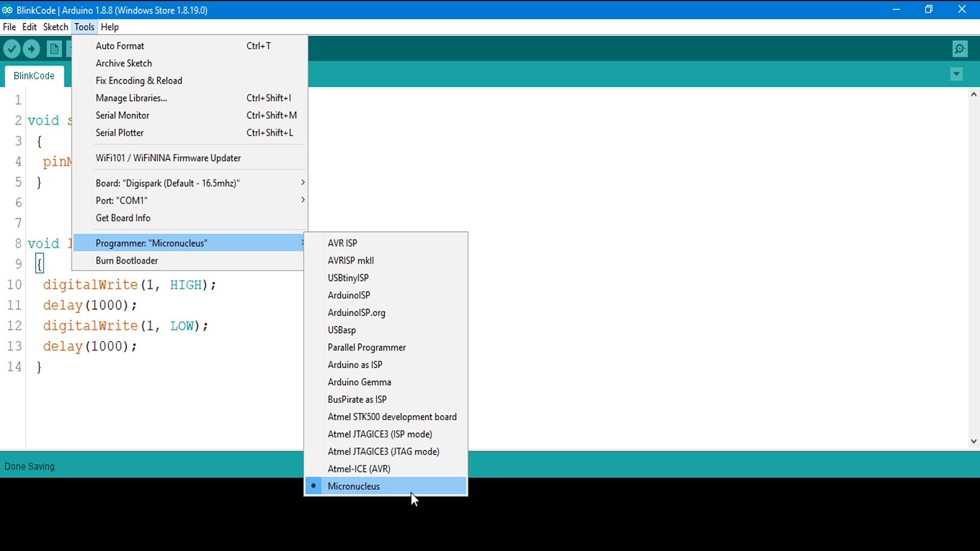Screen dimensions: 980x551
Task: Click the Arduino logo in title bar
Action: point(7,10)
